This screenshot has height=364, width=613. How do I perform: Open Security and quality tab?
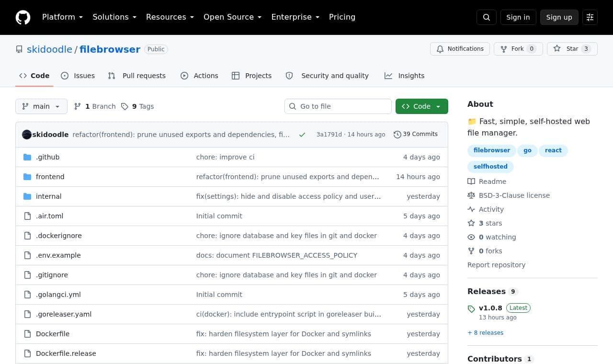pyautogui.click(x=327, y=76)
